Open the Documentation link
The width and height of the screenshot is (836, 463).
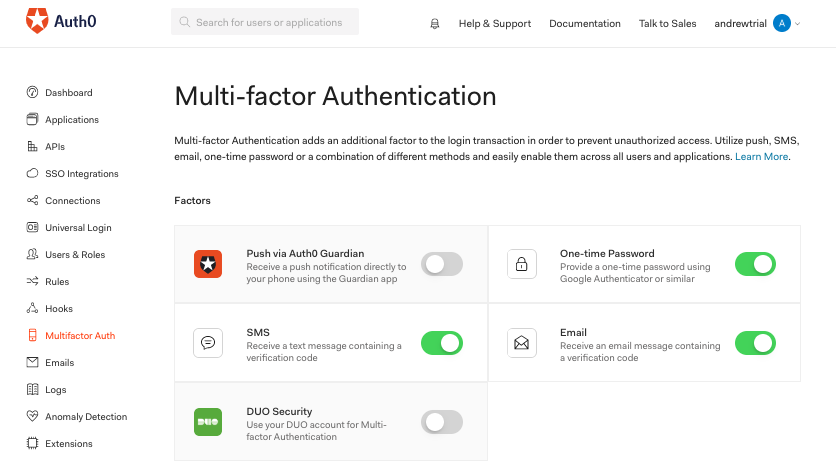pyautogui.click(x=585, y=23)
